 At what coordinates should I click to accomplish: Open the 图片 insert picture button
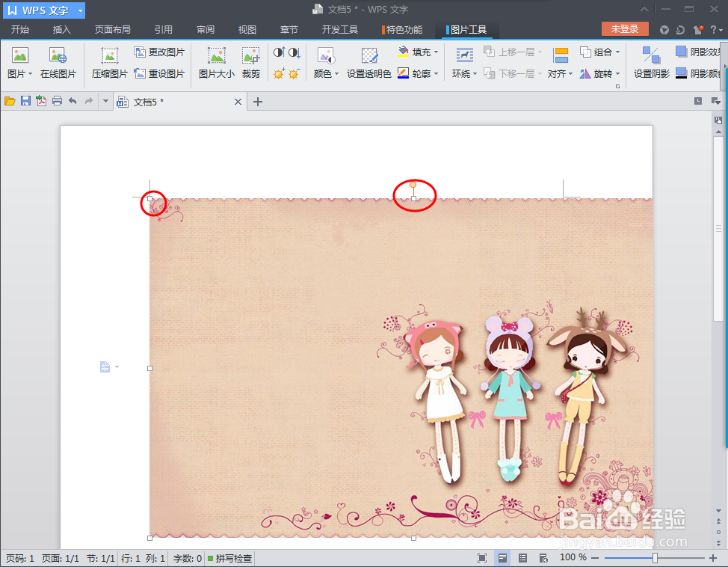tap(20, 62)
